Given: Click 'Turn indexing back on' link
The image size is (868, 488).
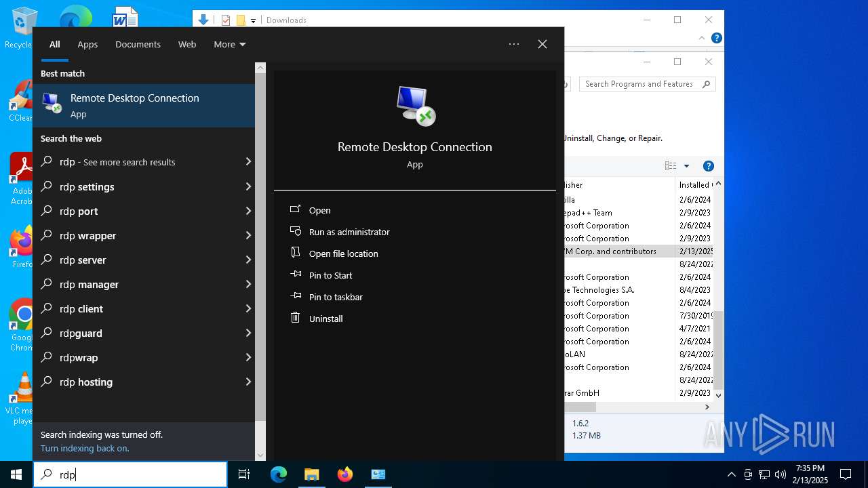Looking at the screenshot, I should (85, 448).
